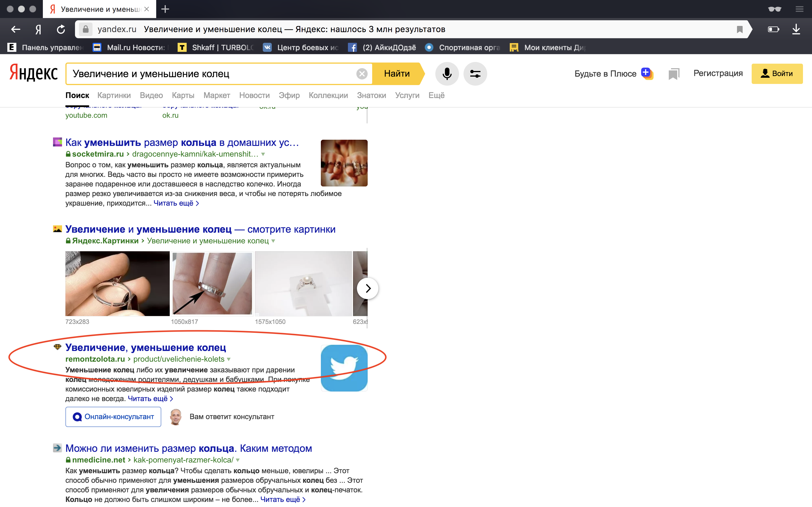The width and height of the screenshot is (812, 507).
Task: Open the Увеличение, уменьшение колец link
Action: click(x=145, y=347)
